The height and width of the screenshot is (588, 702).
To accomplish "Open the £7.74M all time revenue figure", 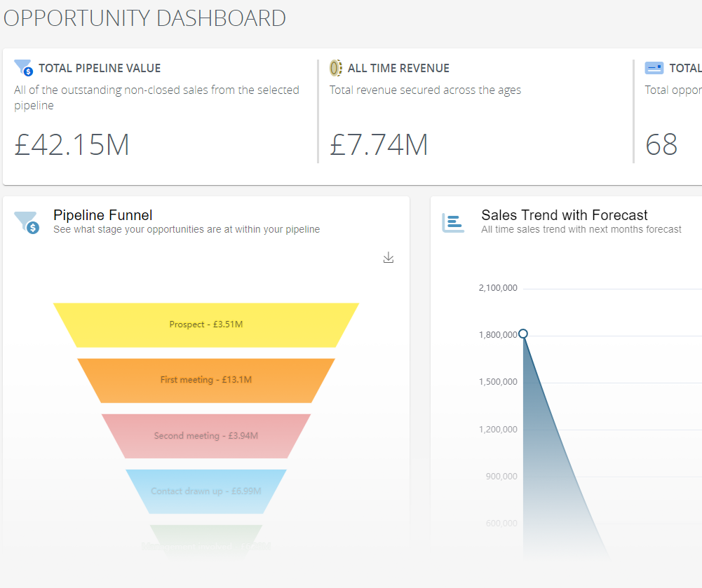I will pos(379,145).
